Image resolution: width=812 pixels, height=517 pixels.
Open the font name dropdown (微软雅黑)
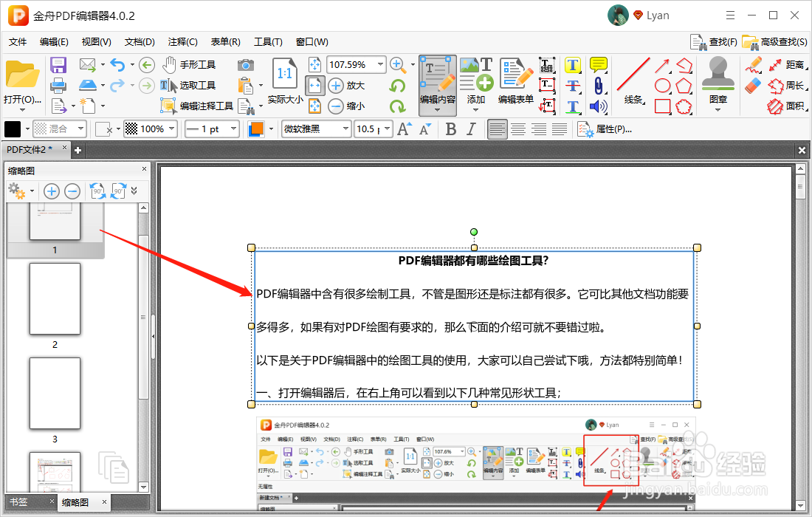click(x=345, y=129)
